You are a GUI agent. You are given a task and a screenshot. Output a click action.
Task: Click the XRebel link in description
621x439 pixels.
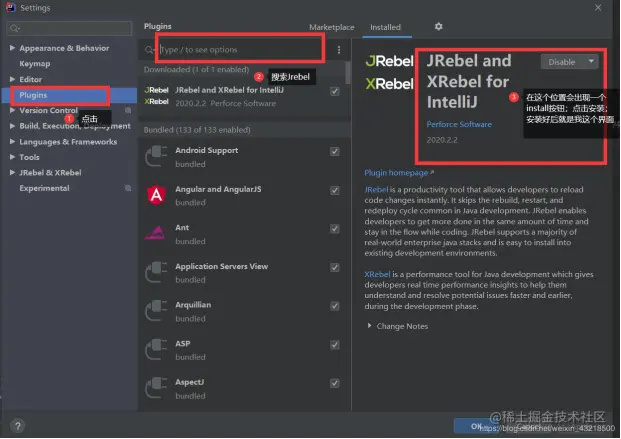[x=377, y=275]
